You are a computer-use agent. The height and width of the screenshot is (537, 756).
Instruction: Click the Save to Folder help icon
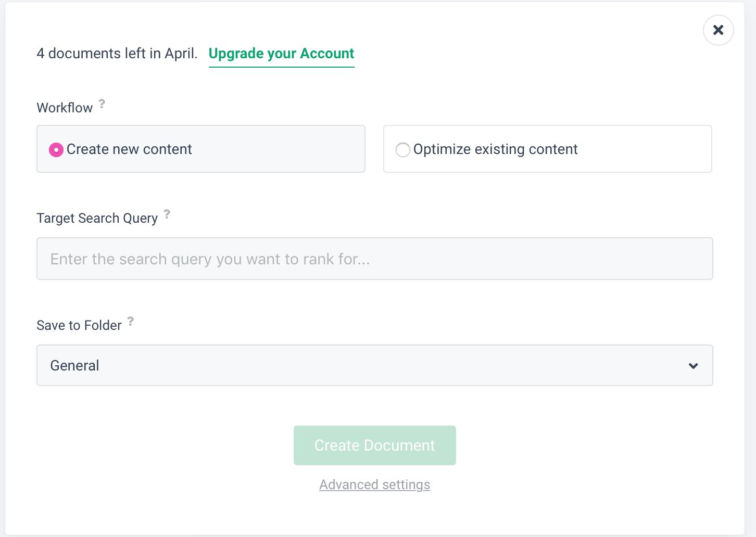(x=130, y=321)
